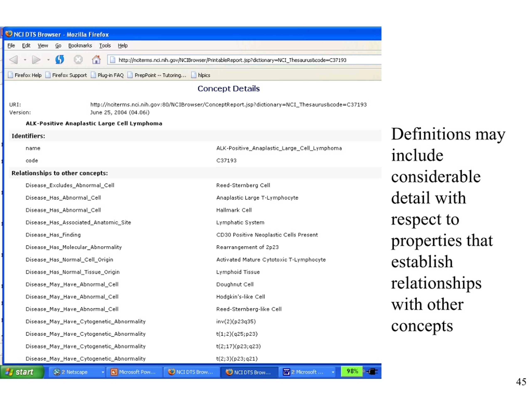
Task: Click the Hodgkin's-like Cell value
Action: (240, 297)
